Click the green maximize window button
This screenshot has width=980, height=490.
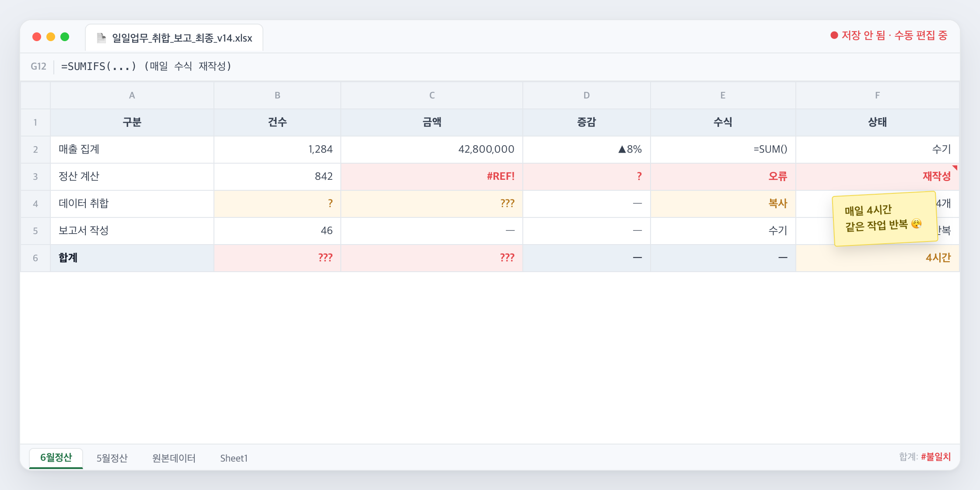(x=65, y=37)
